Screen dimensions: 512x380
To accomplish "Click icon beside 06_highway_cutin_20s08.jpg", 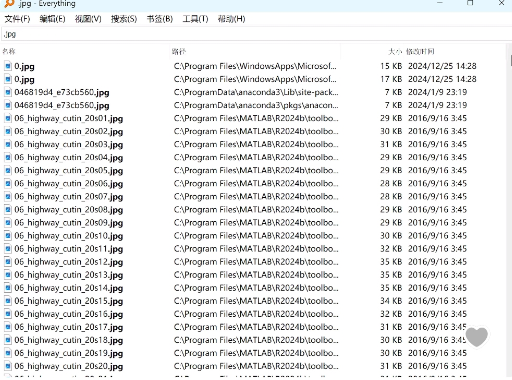I will (8, 209).
